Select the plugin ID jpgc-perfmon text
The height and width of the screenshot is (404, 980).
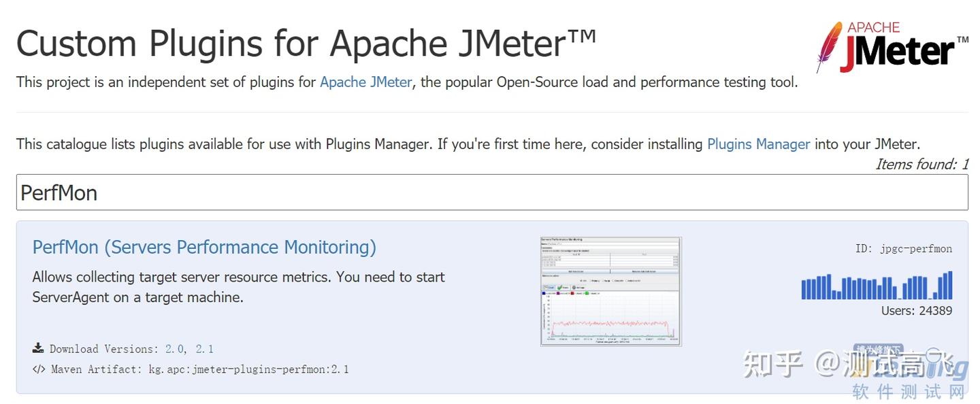click(903, 249)
